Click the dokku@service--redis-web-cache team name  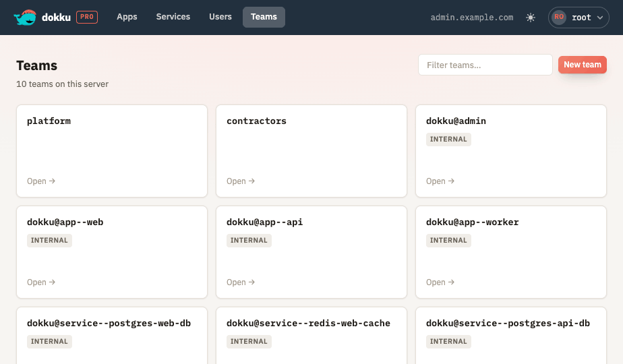308,323
